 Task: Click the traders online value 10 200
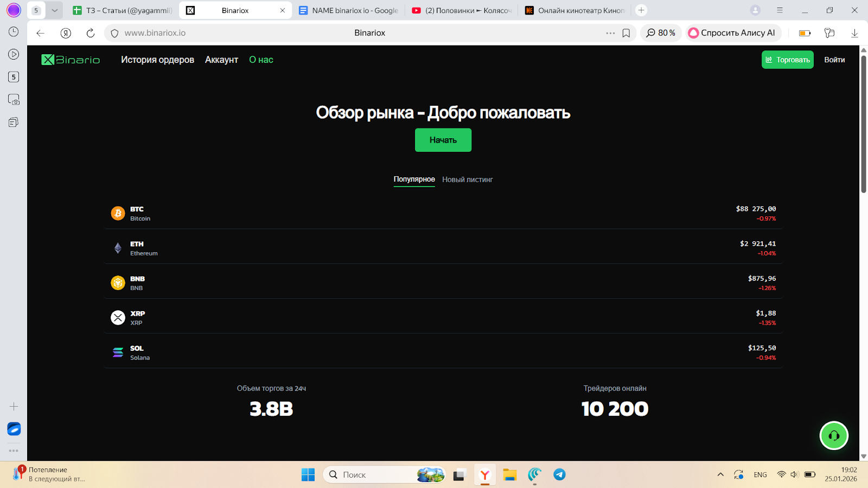point(615,409)
